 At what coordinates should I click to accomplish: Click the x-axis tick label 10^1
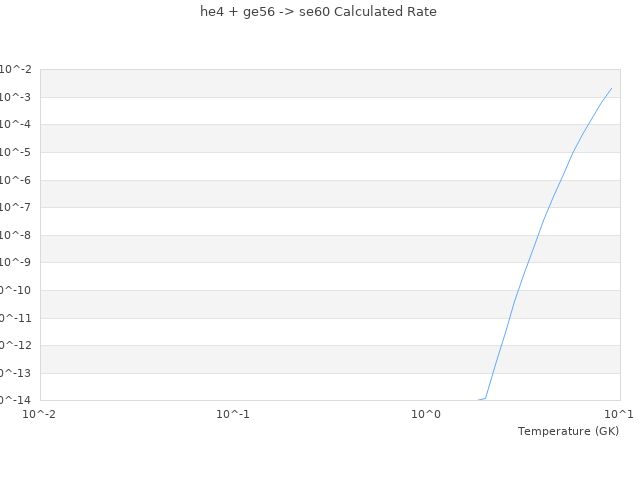click(619, 414)
